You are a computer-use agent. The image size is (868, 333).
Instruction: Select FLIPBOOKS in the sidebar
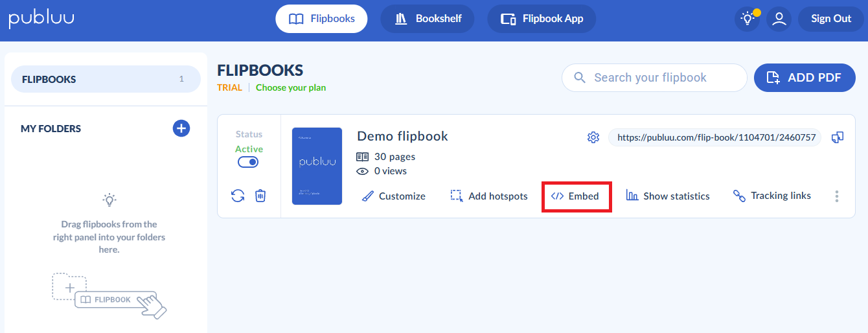click(106, 79)
